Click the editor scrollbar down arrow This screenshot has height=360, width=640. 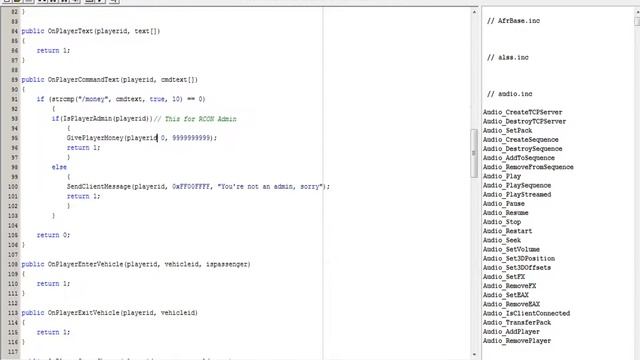[x=474, y=354]
